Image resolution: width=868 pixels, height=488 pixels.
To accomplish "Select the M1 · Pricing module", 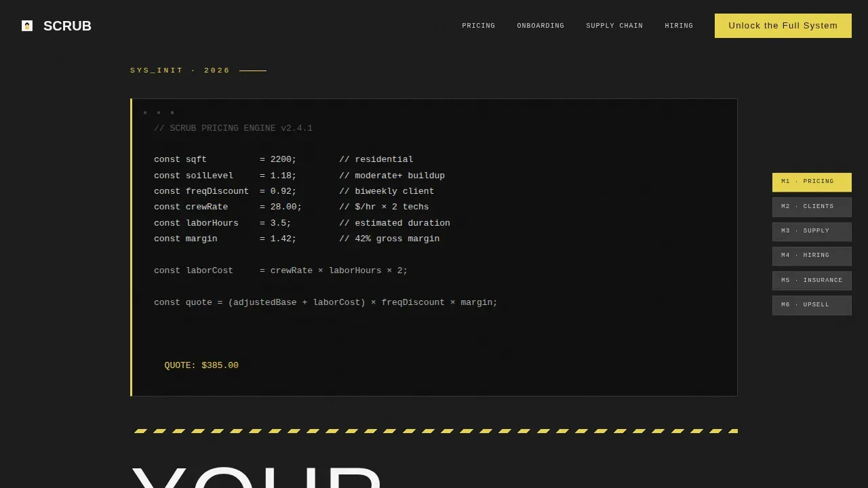I will pos(812,182).
